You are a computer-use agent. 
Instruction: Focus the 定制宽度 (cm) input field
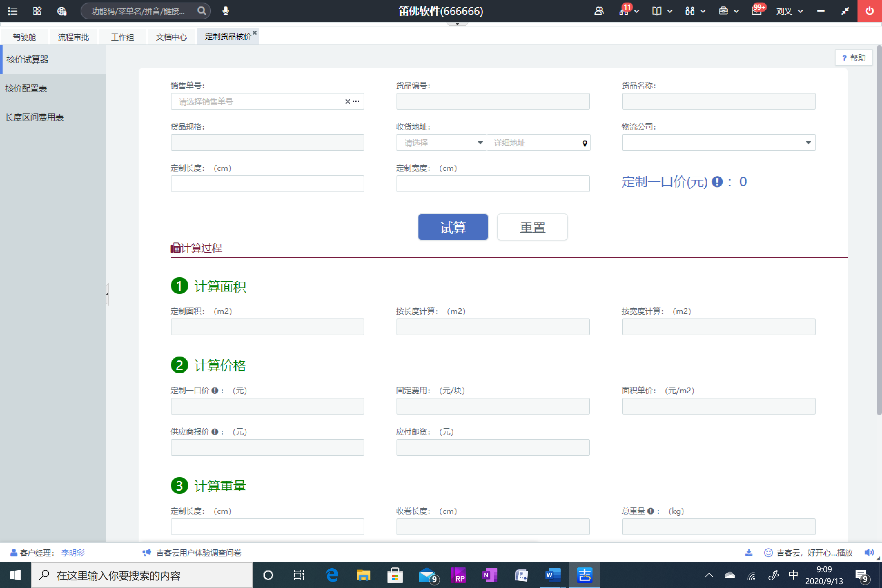(493, 184)
